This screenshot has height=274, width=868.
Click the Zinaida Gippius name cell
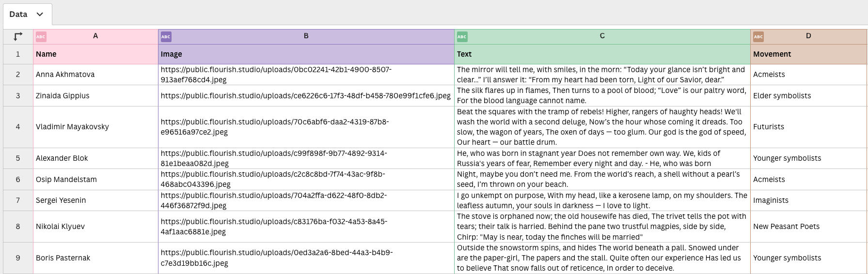coord(95,96)
